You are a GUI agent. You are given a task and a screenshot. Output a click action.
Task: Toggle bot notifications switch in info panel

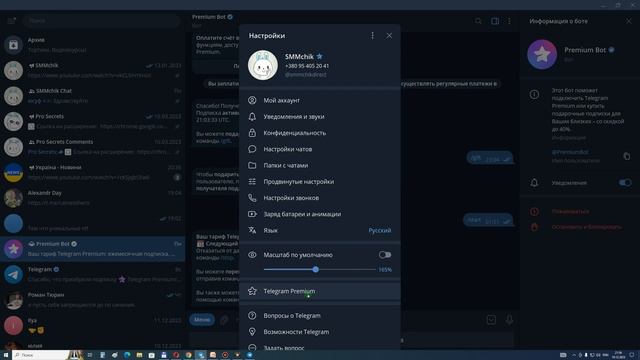pyautogui.click(x=625, y=182)
